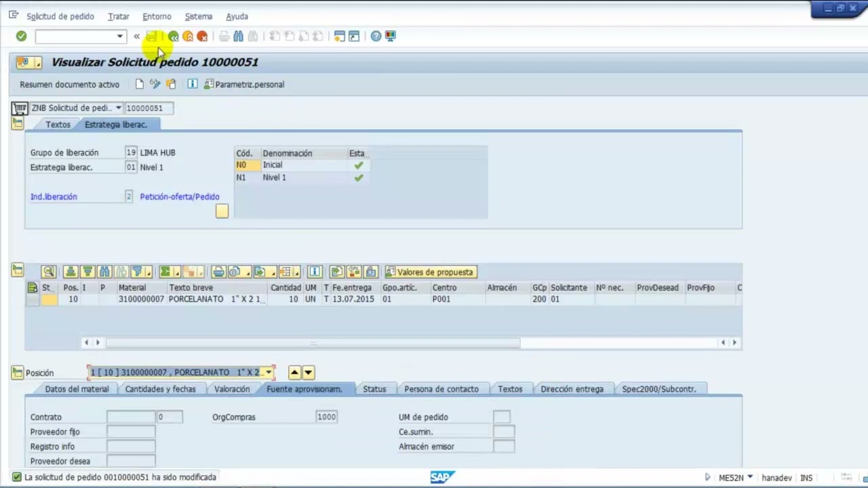The image size is (868, 488).
Task: Open the Help question mark icon
Action: click(376, 36)
